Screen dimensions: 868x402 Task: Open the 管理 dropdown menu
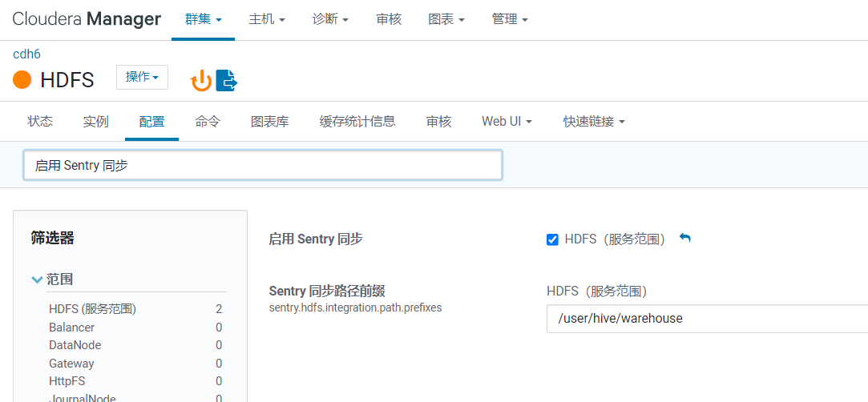[510, 19]
